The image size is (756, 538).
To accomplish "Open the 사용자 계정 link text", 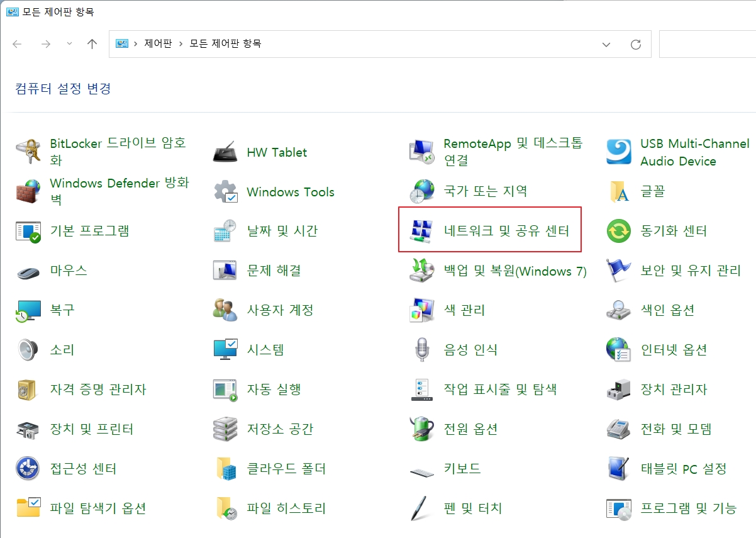I will [x=280, y=310].
